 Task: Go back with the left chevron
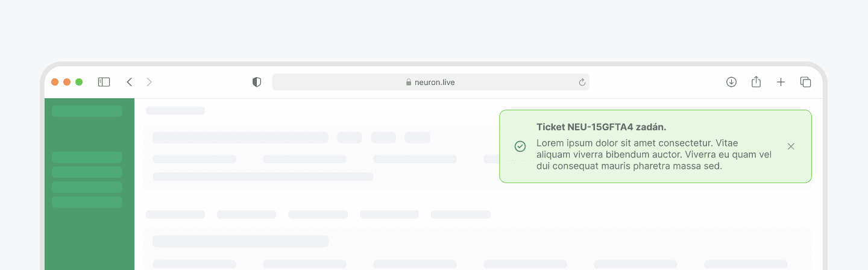coord(129,82)
